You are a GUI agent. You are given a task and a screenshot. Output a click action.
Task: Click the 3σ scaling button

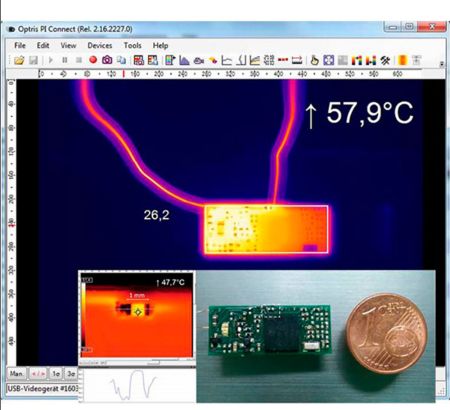pyautogui.click(x=71, y=374)
